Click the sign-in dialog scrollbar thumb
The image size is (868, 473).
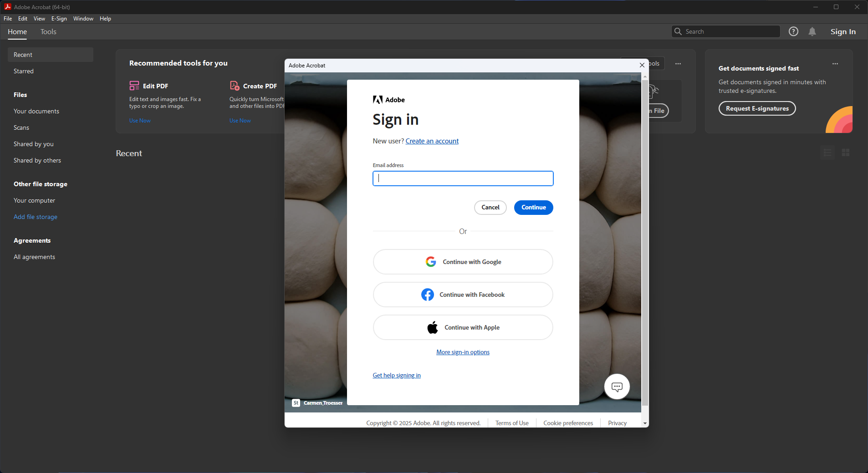pyautogui.click(x=645, y=242)
